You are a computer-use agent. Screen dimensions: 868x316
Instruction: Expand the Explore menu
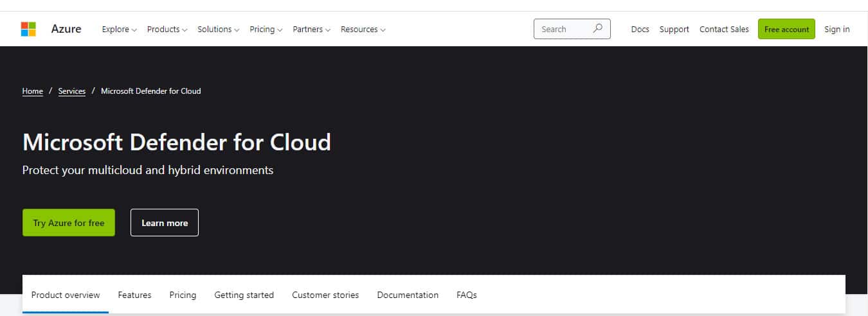(120, 29)
